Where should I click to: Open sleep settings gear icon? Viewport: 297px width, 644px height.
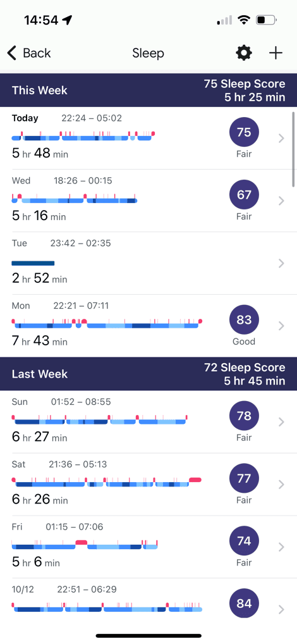(244, 53)
